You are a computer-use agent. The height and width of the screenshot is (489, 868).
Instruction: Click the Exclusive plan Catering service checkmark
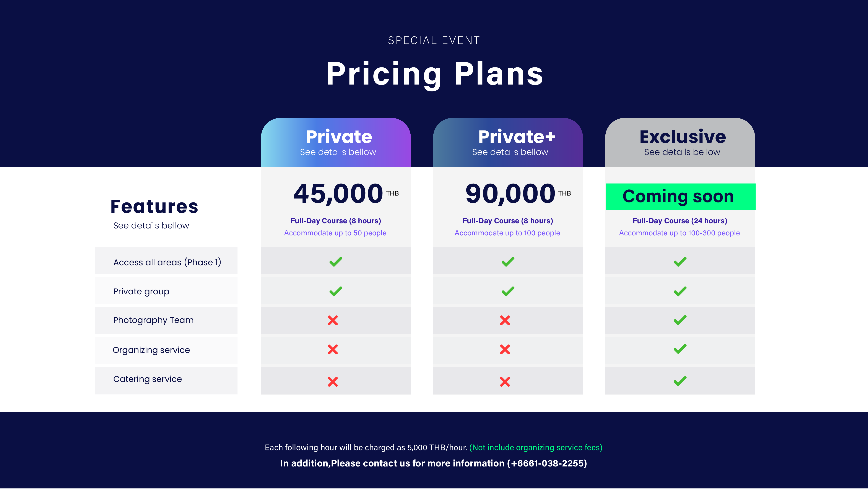(680, 381)
